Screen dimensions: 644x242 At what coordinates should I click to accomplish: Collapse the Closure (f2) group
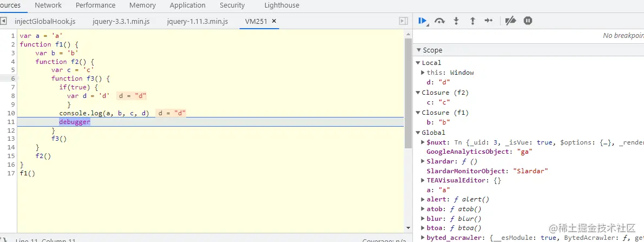[x=418, y=93]
